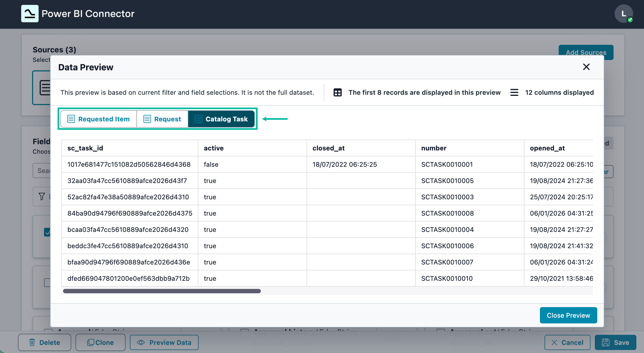644x353 pixels.
Task: Click cell bcaa03fa47cc5610889afce2026d4320
Action: (130, 229)
